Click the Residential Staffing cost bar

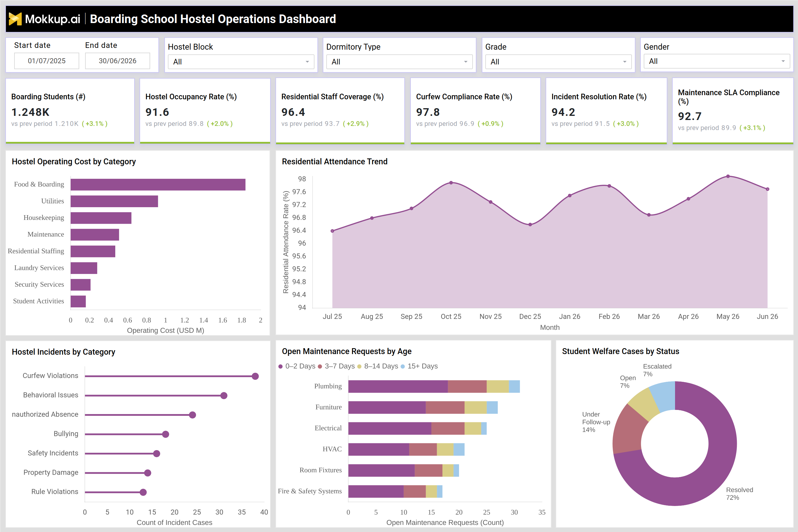(x=93, y=252)
